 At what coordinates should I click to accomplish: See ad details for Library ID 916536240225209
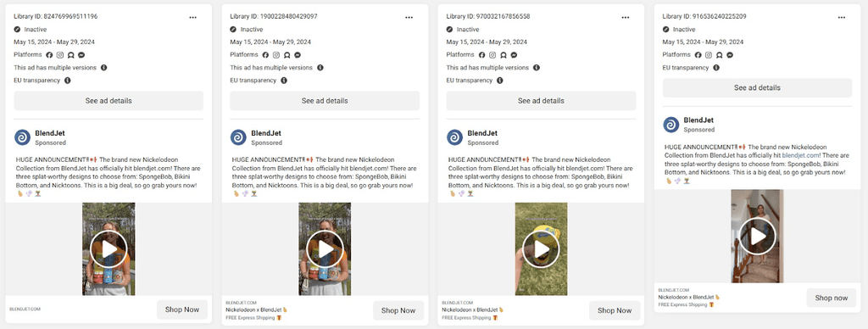click(757, 88)
